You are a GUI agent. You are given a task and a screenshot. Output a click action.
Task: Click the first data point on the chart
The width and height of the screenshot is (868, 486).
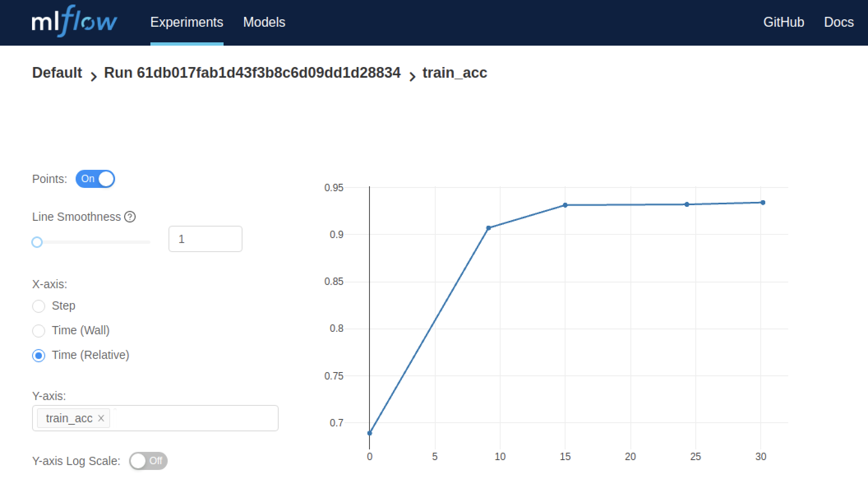[x=369, y=433]
